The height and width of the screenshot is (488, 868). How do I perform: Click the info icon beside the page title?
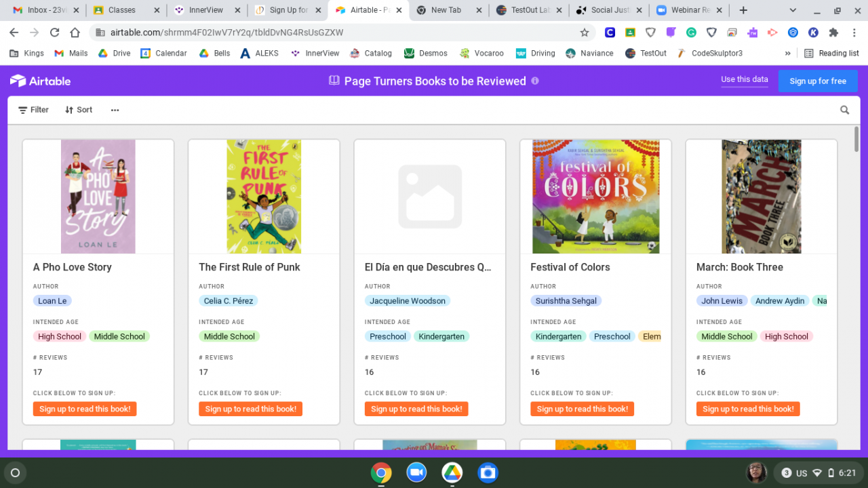point(535,81)
